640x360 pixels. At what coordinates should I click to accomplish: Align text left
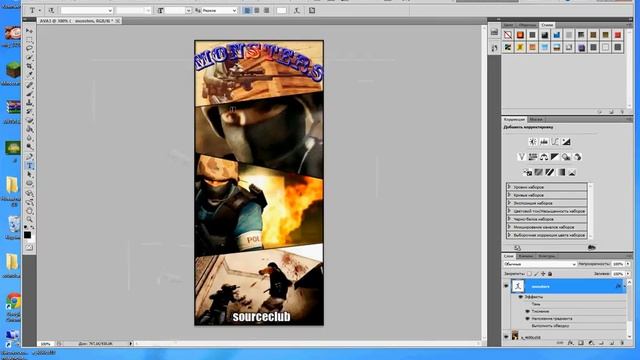[x=247, y=10]
